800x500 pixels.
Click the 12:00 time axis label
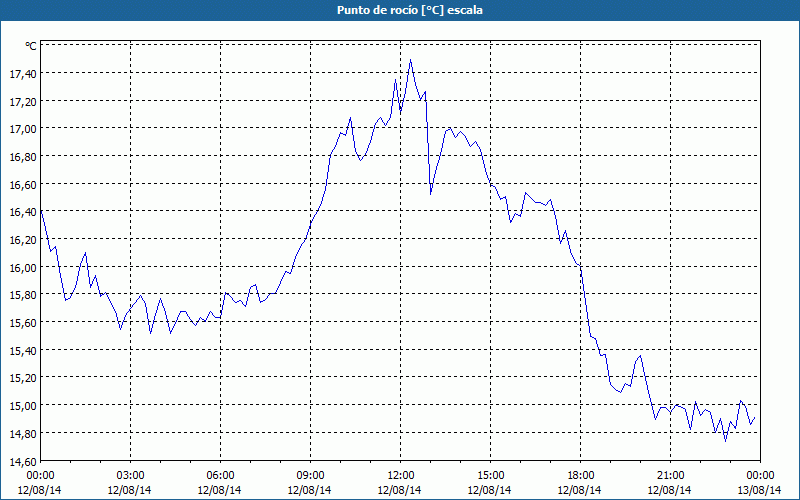pyautogui.click(x=400, y=476)
